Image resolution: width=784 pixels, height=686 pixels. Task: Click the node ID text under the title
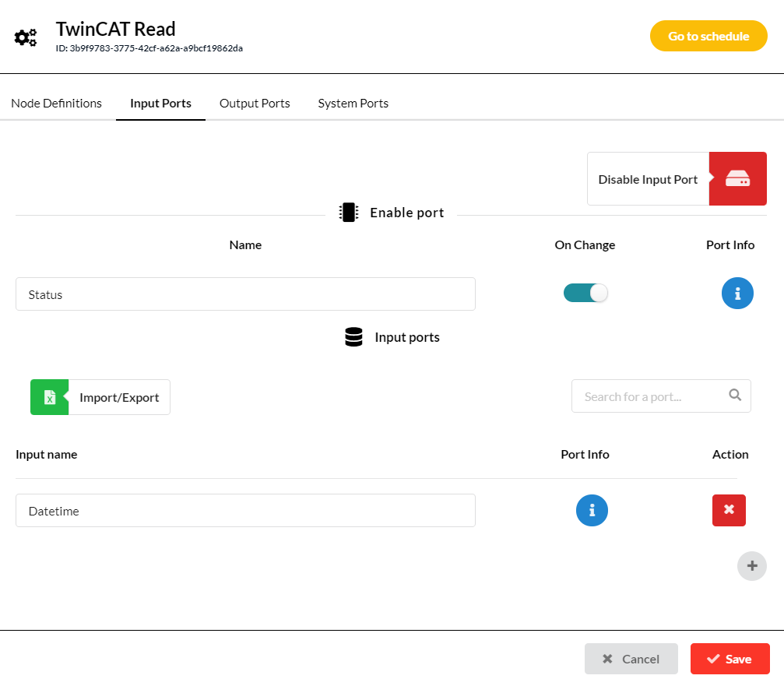[149, 48]
